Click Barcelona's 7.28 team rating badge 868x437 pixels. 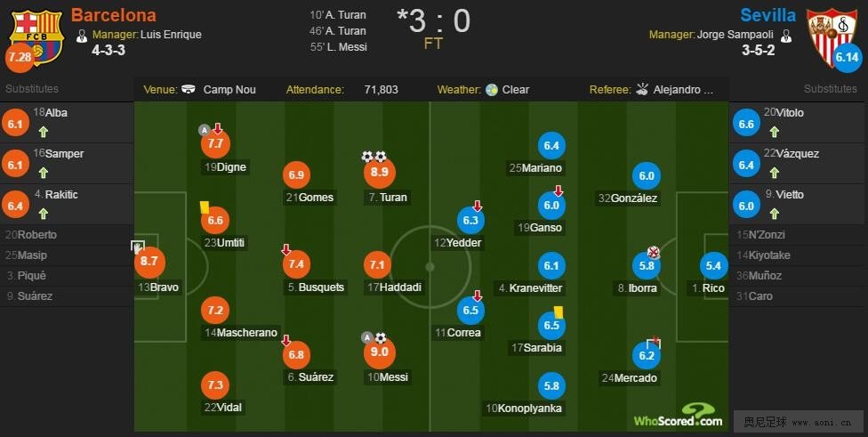[20, 57]
